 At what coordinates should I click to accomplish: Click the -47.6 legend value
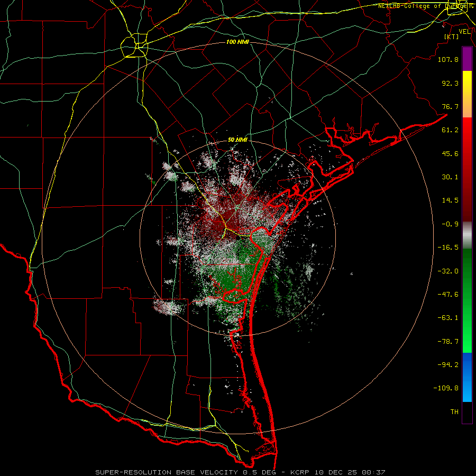click(x=448, y=295)
